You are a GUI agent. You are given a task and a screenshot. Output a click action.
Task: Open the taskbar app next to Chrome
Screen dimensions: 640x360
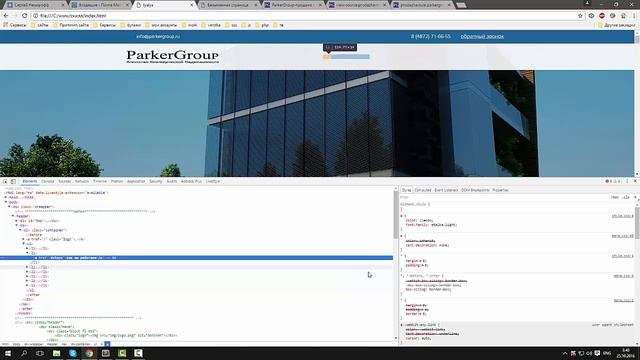(x=106, y=353)
